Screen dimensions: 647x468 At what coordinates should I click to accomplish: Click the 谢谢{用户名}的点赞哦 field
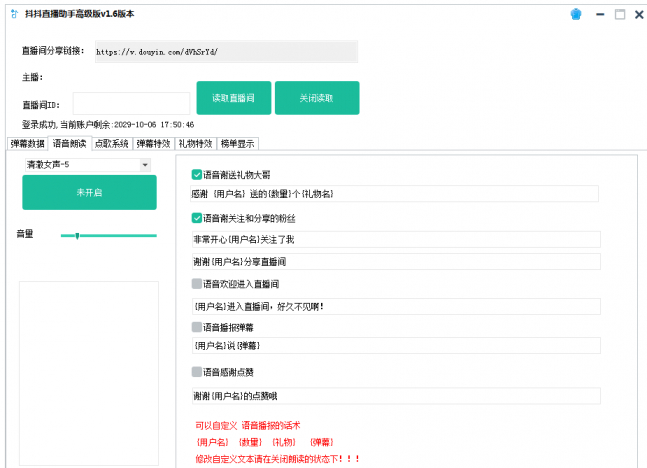pyautogui.click(x=396, y=396)
